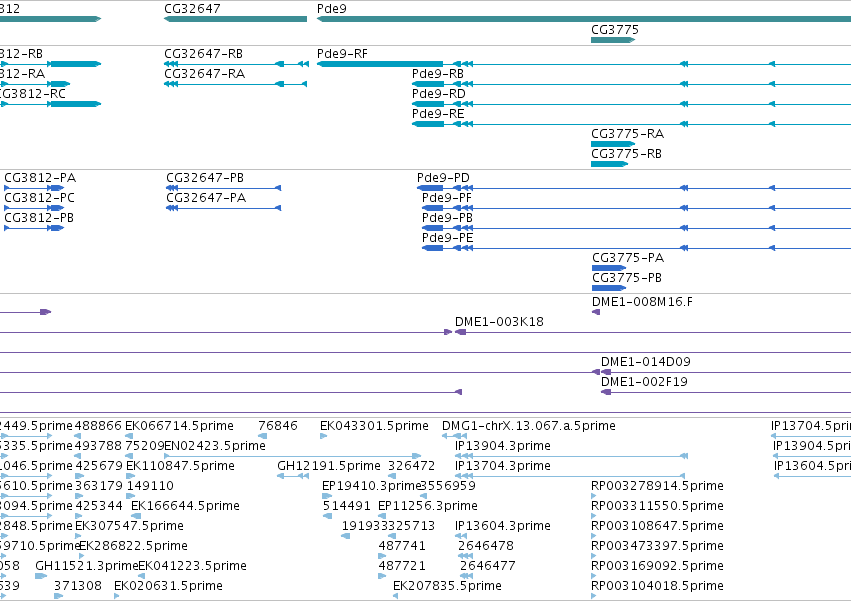Click the CG3775 gene bar

click(x=613, y=40)
